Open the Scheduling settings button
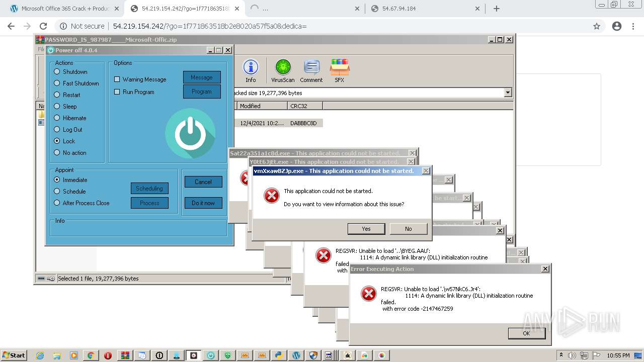The image size is (644, 362). click(149, 189)
